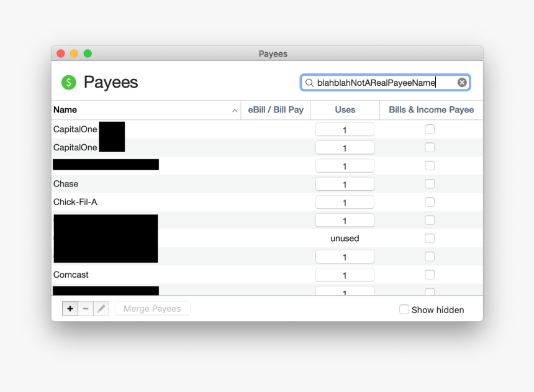Image resolution: width=534 pixels, height=392 pixels.
Task: Click Uses button for first CapitalOne row
Action: tap(345, 130)
